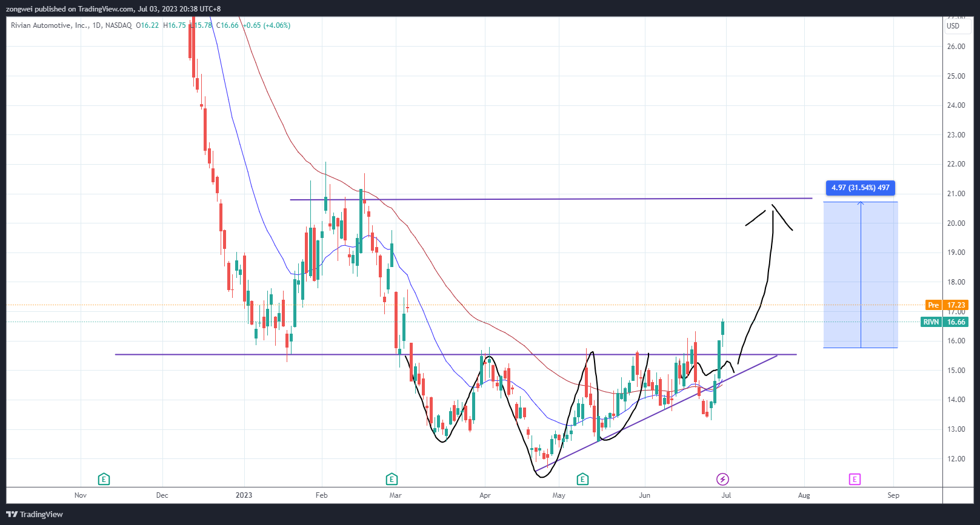Click the O16.22 open value
This screenshot has height=525, width=980.
tap(147, 25)
